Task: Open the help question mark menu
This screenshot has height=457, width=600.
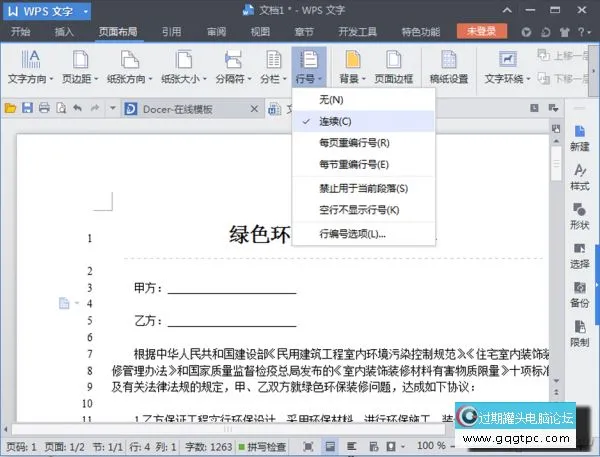Action: coord(583,32)
